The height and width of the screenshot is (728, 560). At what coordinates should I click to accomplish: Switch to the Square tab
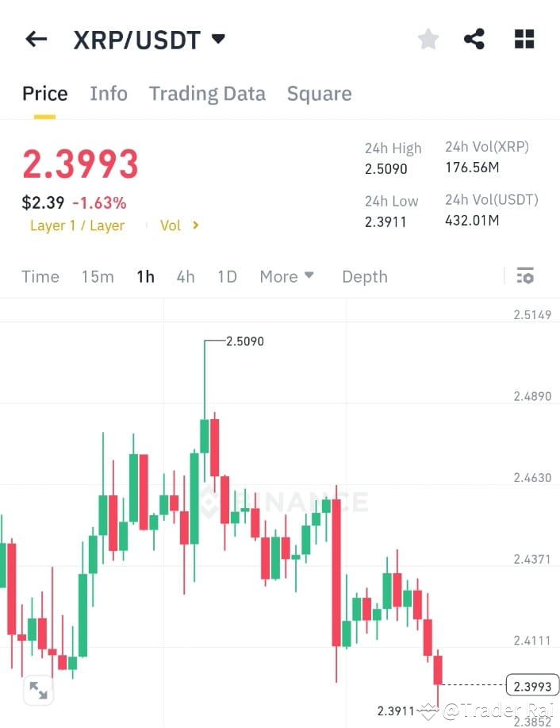coord(319,93)
